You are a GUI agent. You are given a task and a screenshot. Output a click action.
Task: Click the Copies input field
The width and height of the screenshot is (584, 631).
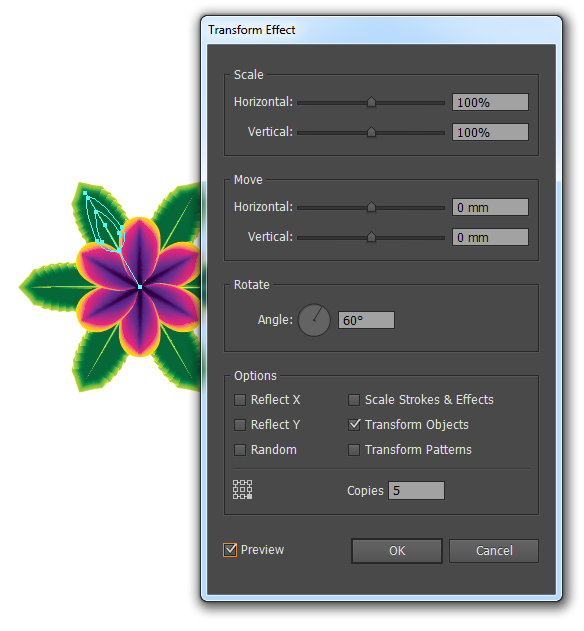pyautogui.click(x=416, y=491)
